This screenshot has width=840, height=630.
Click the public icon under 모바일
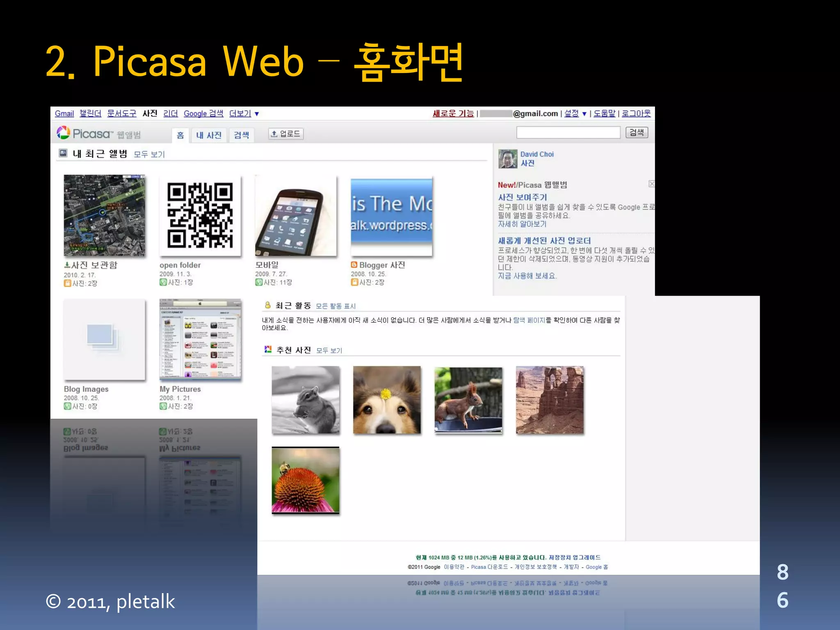(259, 282)
